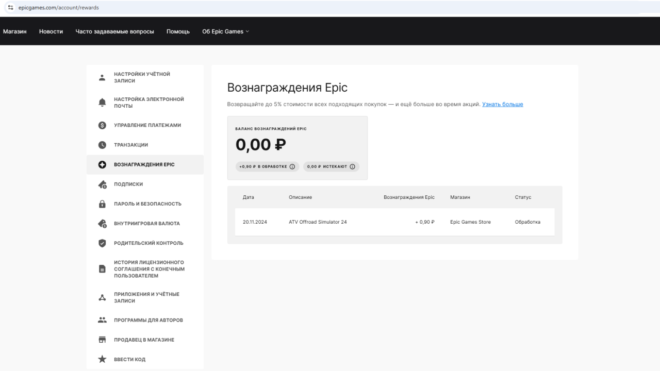Open 'Родительский контроль' sidebar entry

point(145,243)
